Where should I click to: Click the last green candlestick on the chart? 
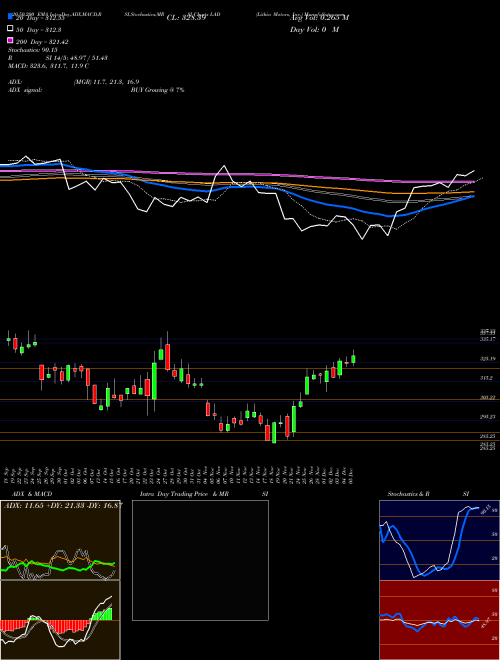[353, 359]
